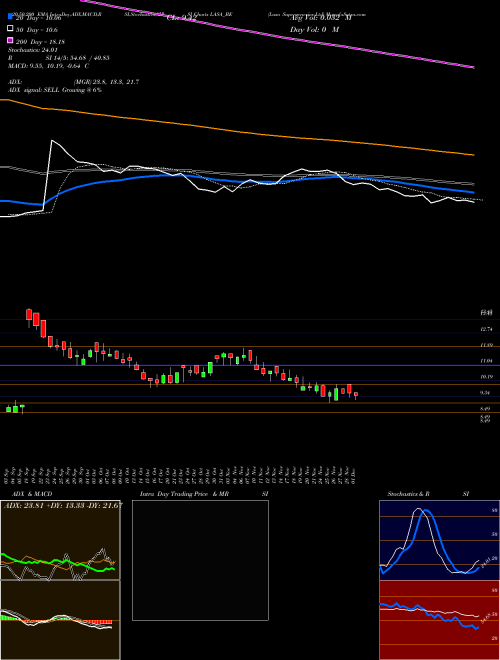The width and height of the screenshot is (500, 660).
Task: Select the '200 Day = 18.18' legend text
Action: [x=40, y=42]
